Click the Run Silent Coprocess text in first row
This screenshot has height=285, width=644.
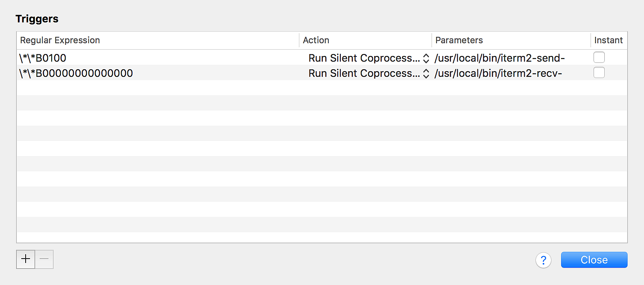364,58
